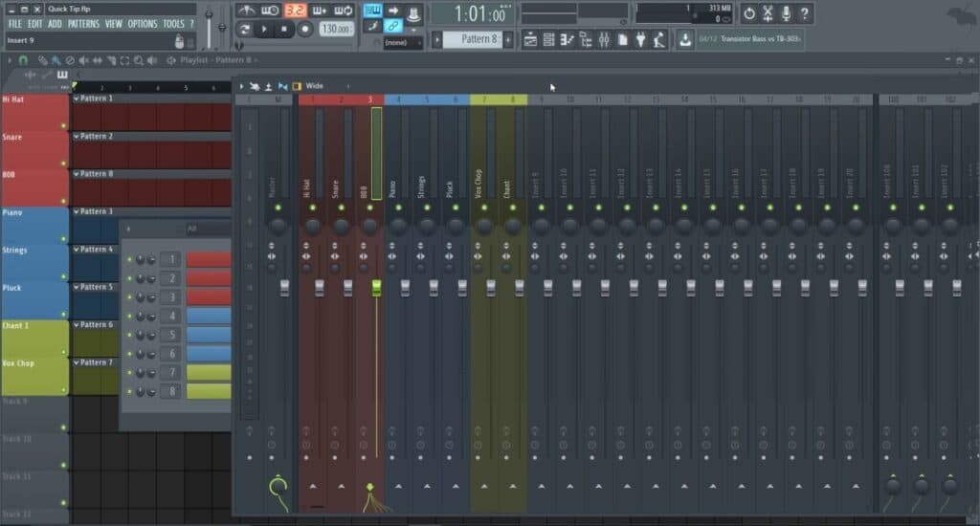Image resolution: width=980 pixels, height=526 pixels.
Task: Mute the Strings playlist track
Action: click(63, 276)
